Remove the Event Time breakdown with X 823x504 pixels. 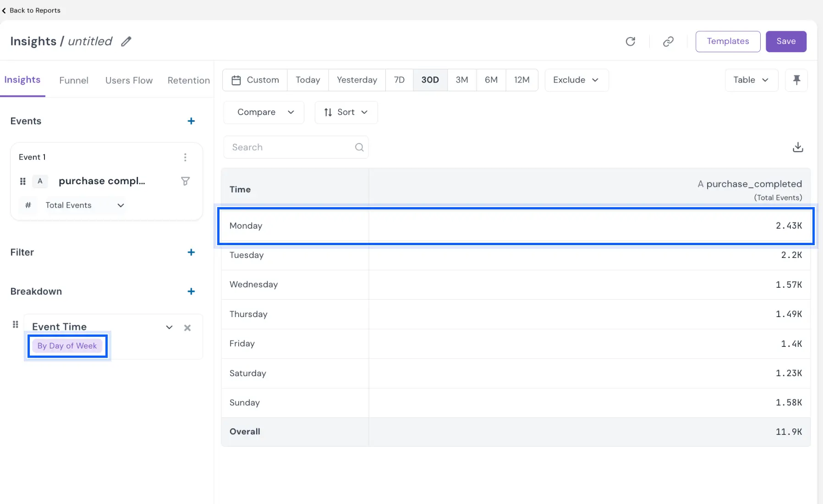(x=187, y=328)
